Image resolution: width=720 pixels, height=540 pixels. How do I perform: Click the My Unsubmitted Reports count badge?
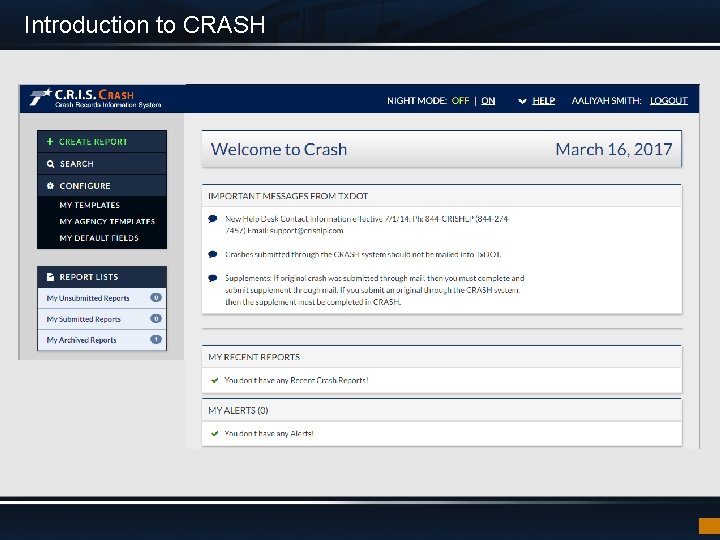(156, 298)
